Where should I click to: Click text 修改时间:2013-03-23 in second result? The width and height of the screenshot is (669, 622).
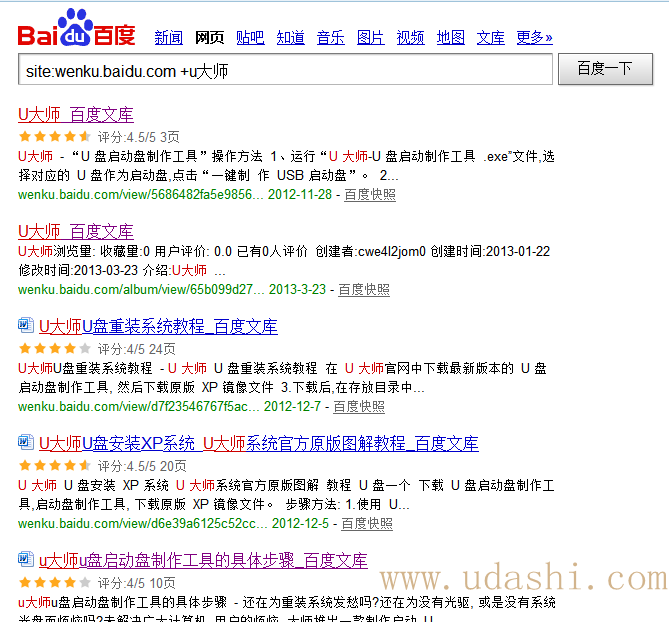(x=78, y=270)
